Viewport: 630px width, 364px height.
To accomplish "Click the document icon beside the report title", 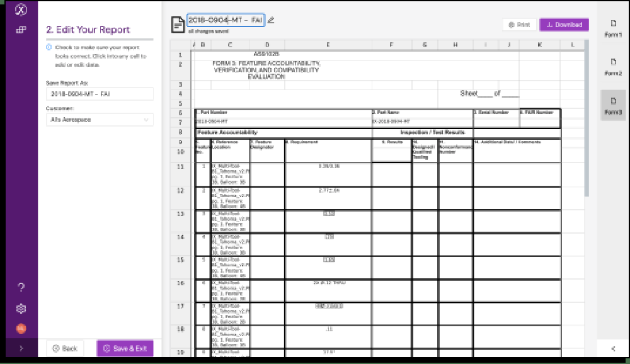I will pos(178,24).
